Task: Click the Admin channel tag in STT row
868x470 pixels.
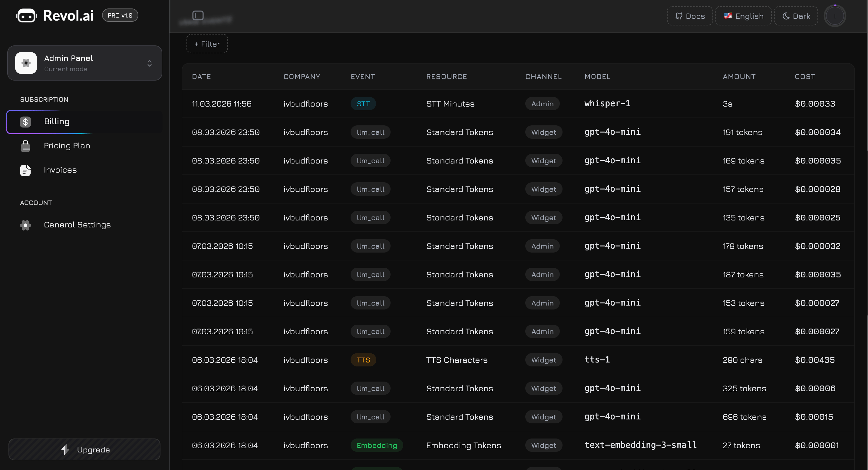Action: tap(542, 104)
